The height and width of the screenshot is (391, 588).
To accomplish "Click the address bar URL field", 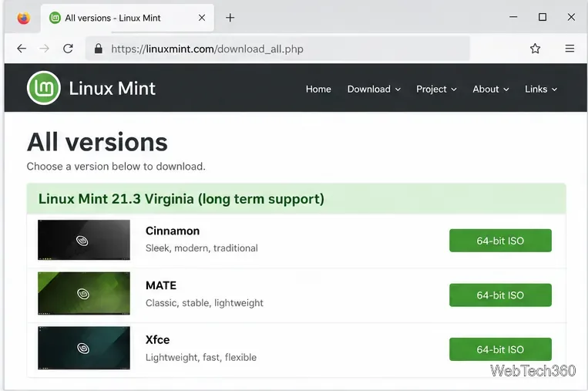I will click(277, 49).
